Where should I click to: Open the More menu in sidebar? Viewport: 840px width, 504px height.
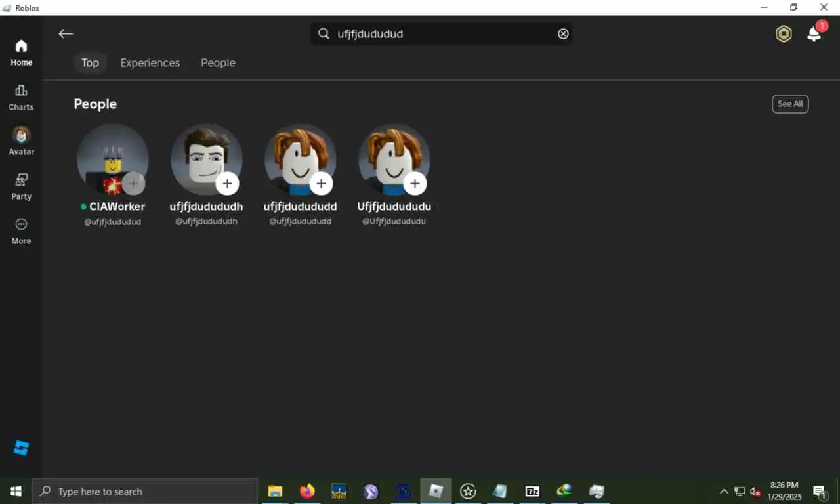21,232
